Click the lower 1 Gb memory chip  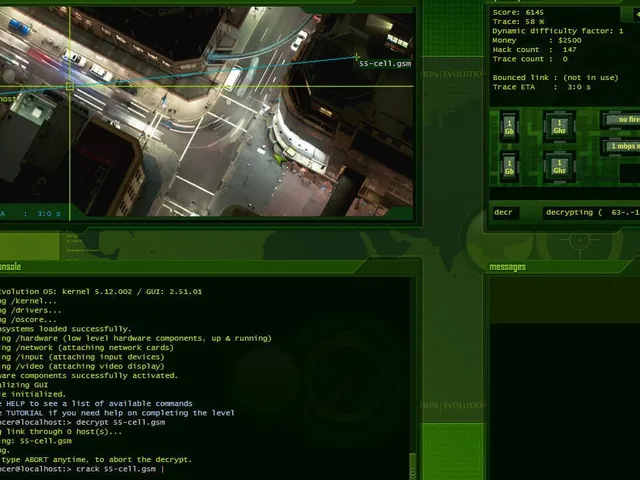coord(509,167)
